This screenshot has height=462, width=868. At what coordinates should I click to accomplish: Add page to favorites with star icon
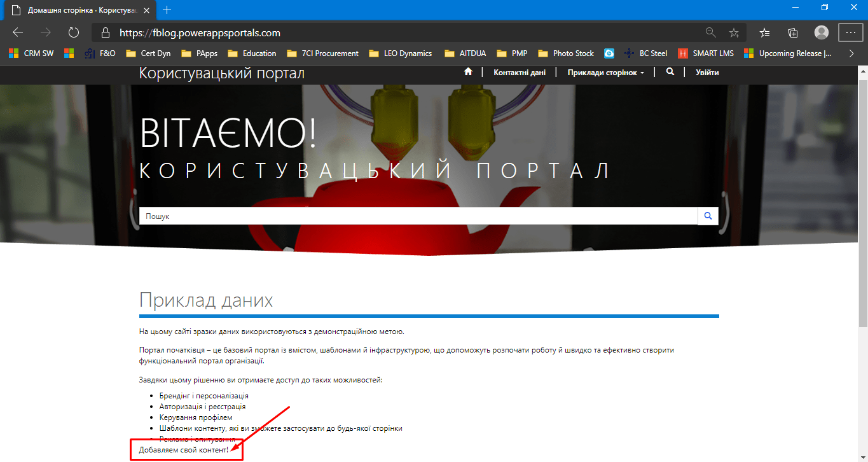click(734, 32)
